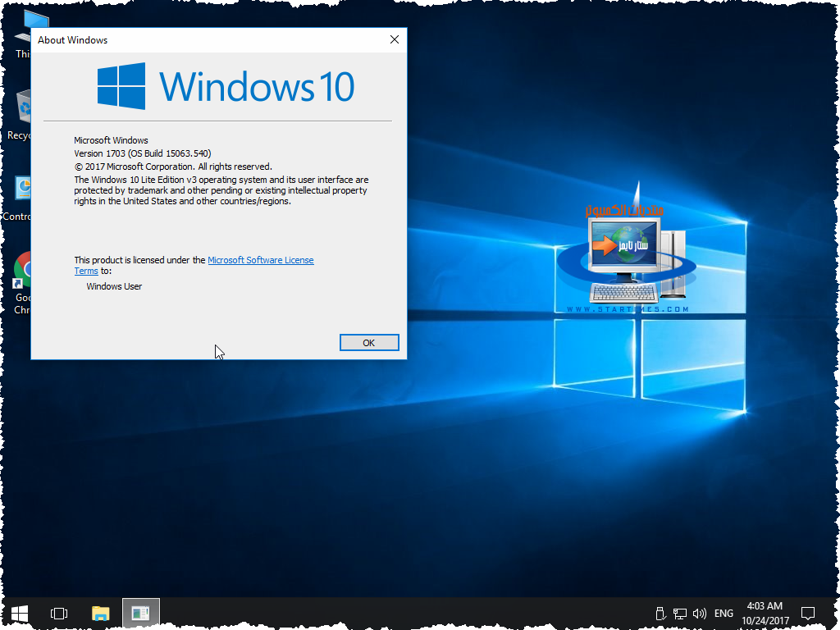Switch the ENG input language indicator
Image resolution: width=840 pixels, height=630 pixels.
pos(724,614)
